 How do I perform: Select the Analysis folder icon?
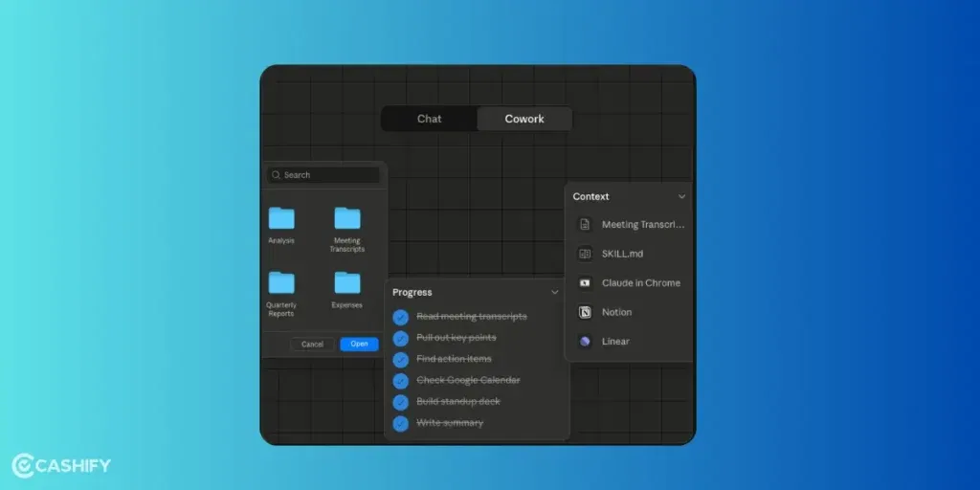click(281, 218)
